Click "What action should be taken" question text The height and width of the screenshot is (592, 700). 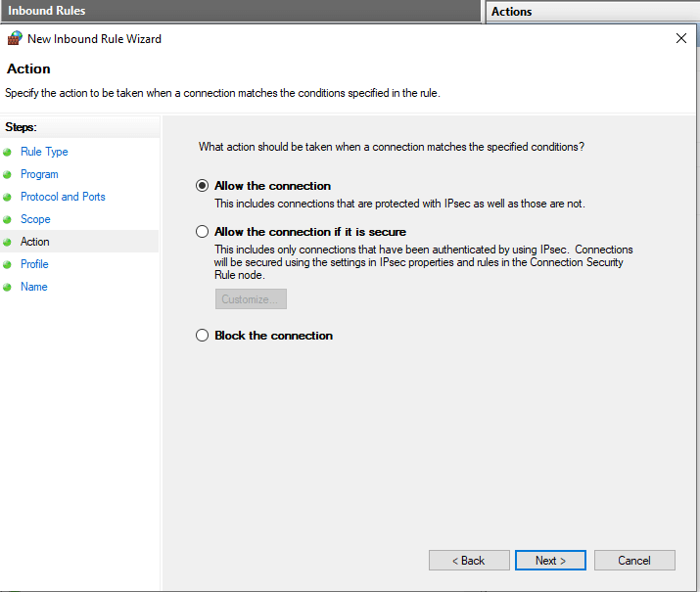392,147
